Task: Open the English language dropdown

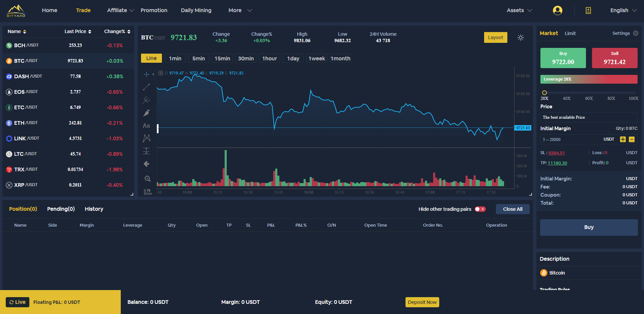Action: pyautogui.click(x=623, y=10)
